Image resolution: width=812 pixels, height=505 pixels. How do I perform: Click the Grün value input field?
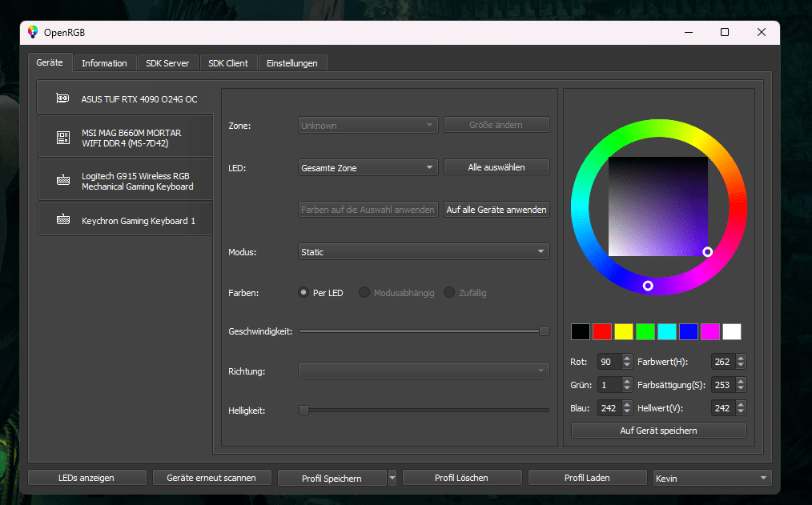pyautogui.click(x=609, y=385)
